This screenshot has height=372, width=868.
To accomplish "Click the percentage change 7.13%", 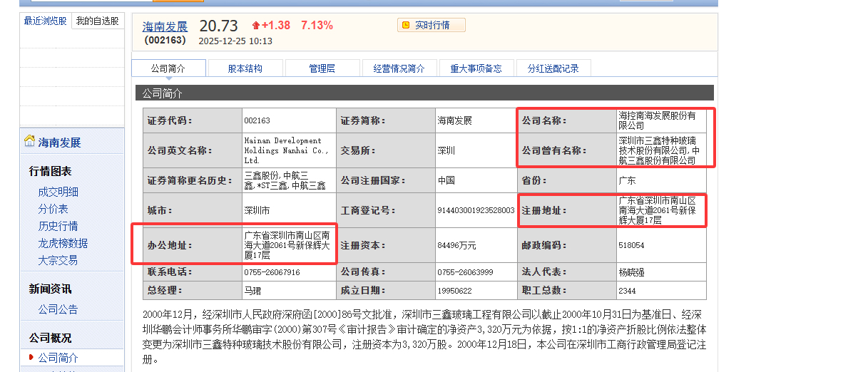I will pyautogui.click(x=317, y=25).
